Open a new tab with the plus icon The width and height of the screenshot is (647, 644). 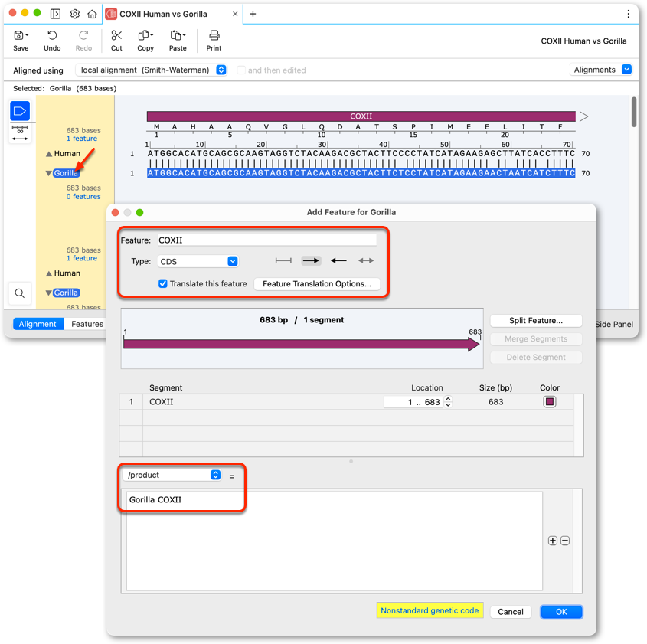click(253, 14)
